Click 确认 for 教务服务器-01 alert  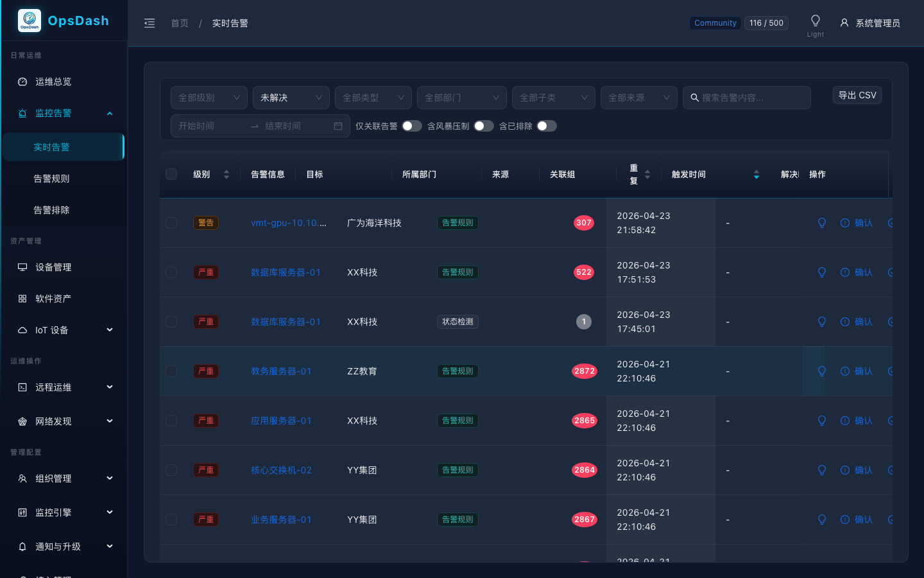tap(857, 371)
